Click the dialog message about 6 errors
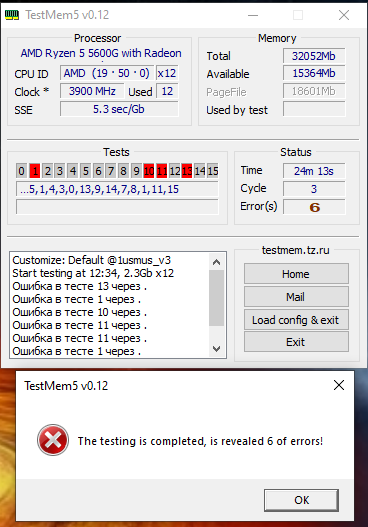The height and width of the screenshot is (527, 368). tap(200, 441)
